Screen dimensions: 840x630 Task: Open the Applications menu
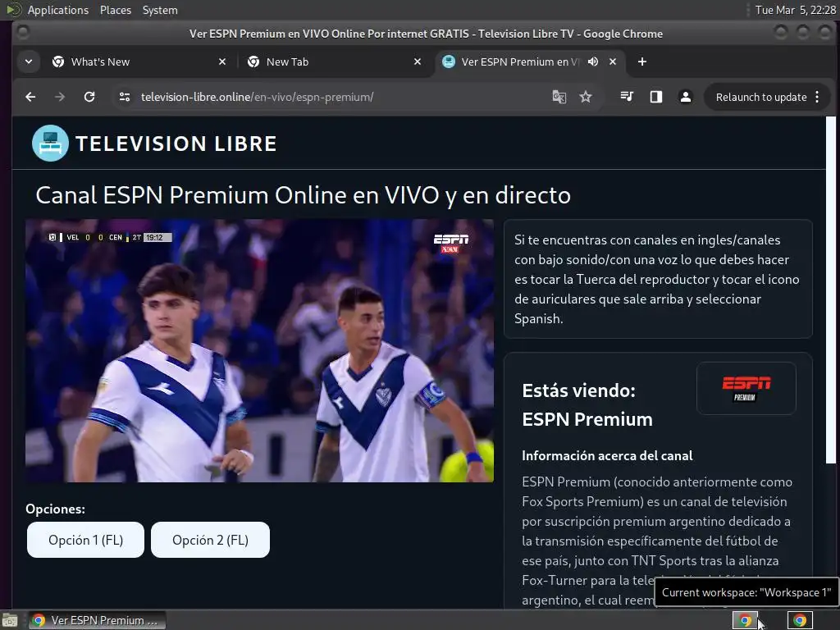58,10
